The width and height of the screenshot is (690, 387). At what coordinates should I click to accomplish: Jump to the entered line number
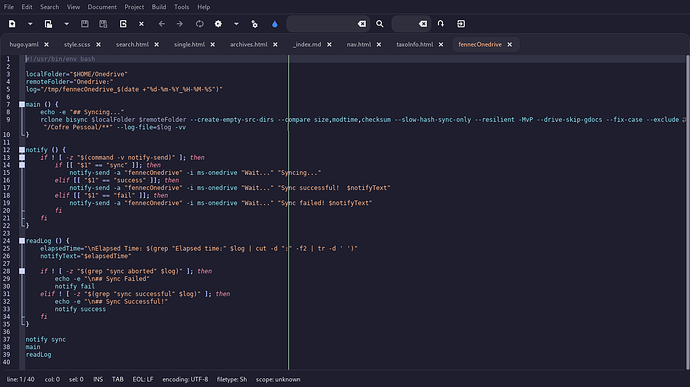(x=440, y=24)
